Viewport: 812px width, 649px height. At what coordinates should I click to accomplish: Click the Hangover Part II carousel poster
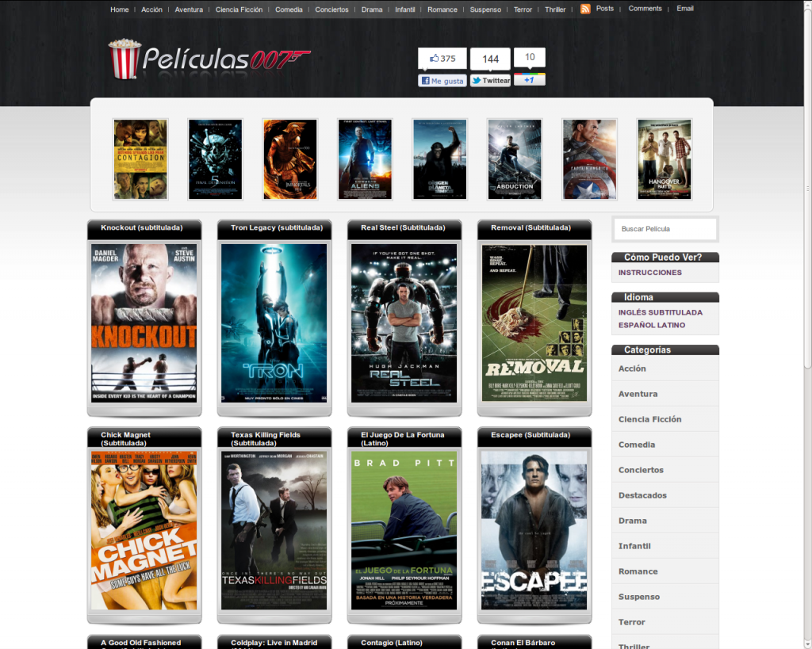665,159
